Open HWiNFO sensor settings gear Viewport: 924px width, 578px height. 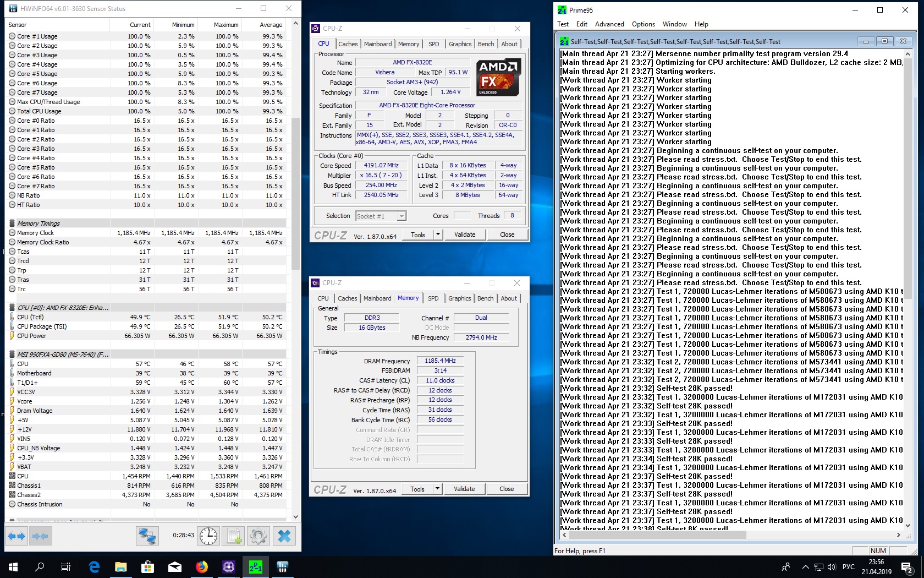[258, 536]
